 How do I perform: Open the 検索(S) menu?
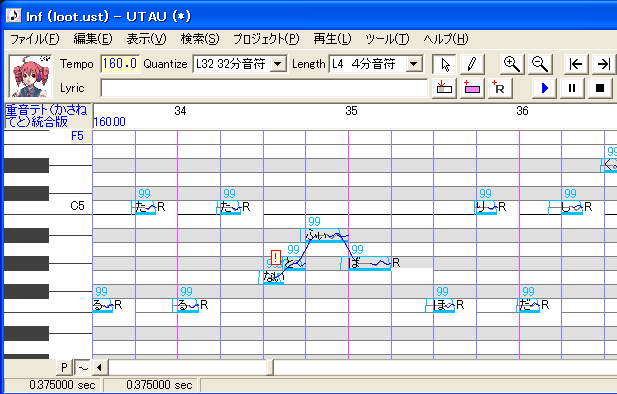(200, 39)
